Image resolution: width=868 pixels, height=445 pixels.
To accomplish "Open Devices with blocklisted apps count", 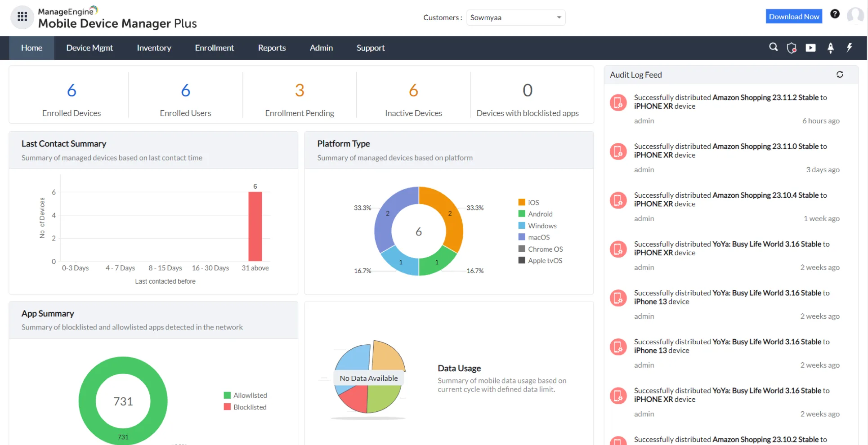I will click(528, 90).
